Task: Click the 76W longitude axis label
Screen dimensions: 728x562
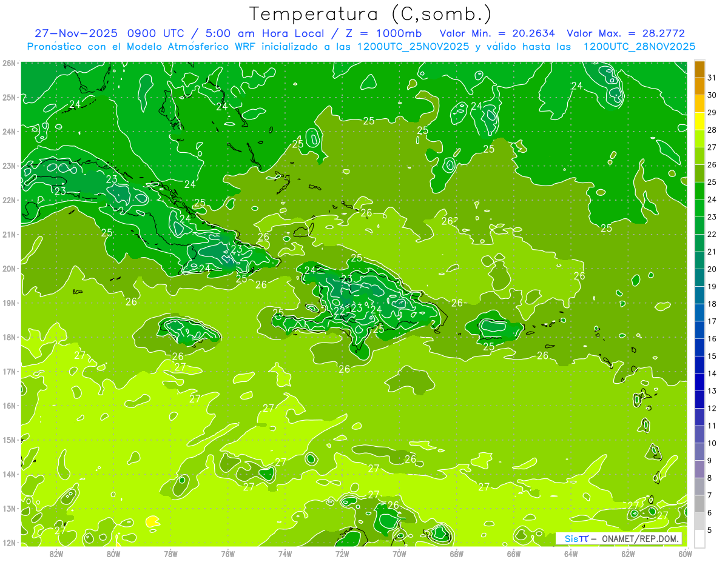Action: pos(227,554)
